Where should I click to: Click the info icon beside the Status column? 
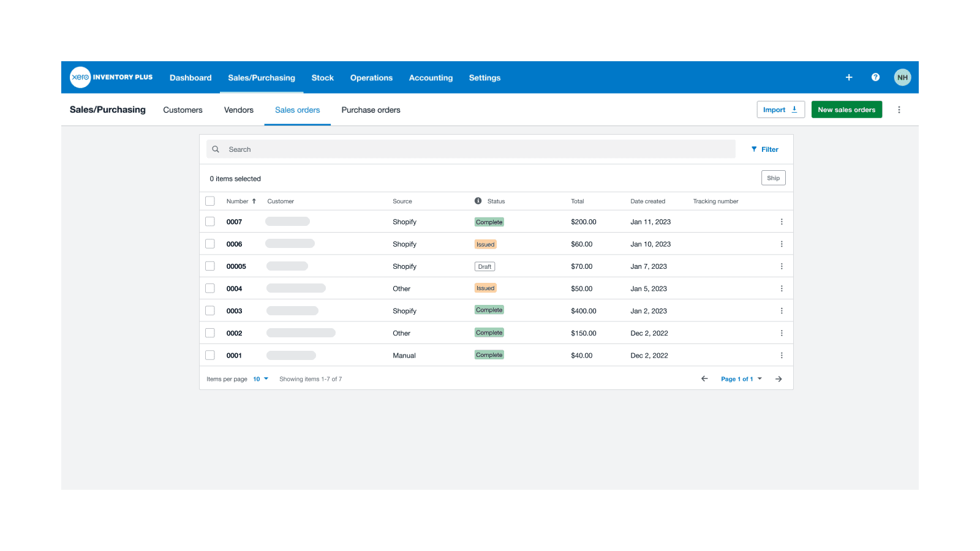click(x=477, y=201)
